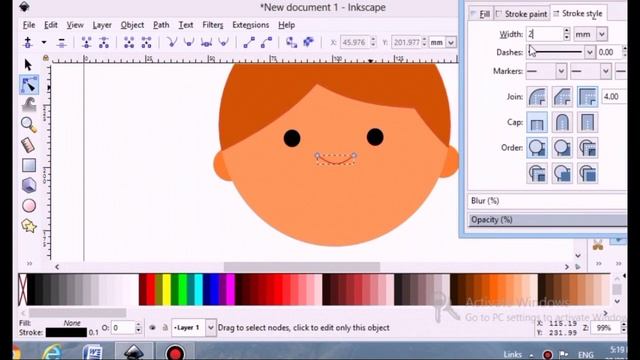Click Join nodes with new segment
640x360 pixels.
tap(129, 42)
